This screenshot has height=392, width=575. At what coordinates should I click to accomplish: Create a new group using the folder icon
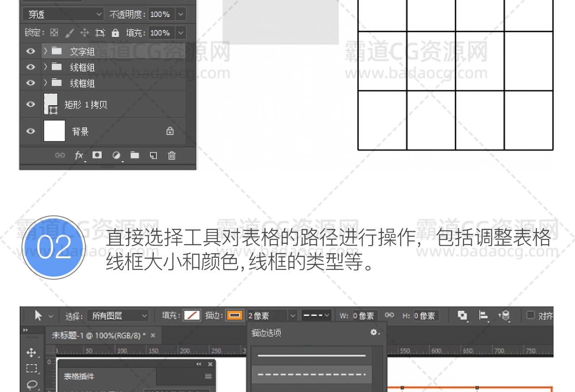coord(135,155)
